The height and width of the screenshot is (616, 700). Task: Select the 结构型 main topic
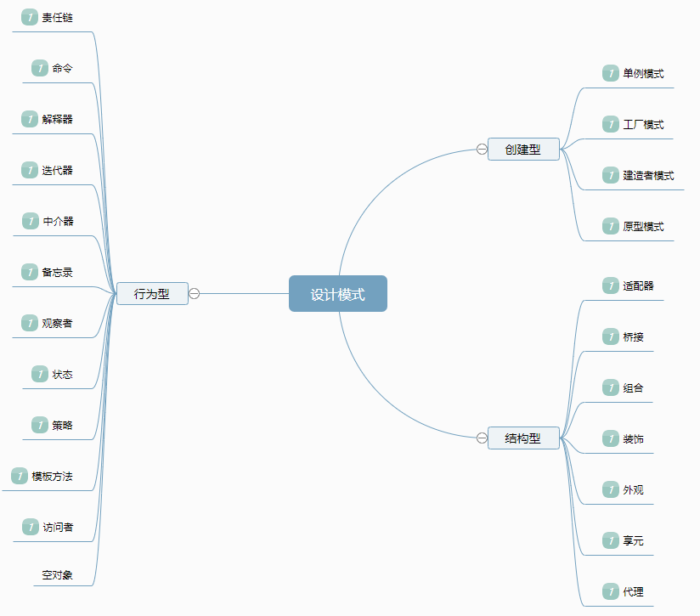[523, 438]
